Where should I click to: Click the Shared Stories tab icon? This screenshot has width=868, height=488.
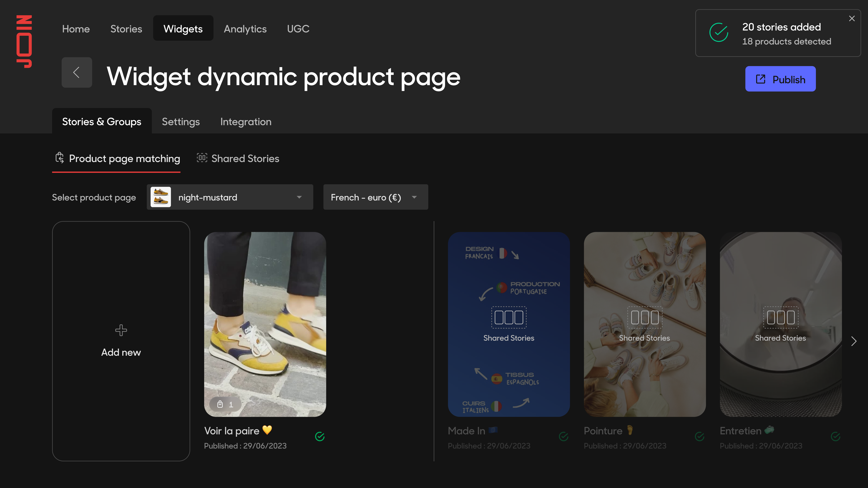(202, 158)
